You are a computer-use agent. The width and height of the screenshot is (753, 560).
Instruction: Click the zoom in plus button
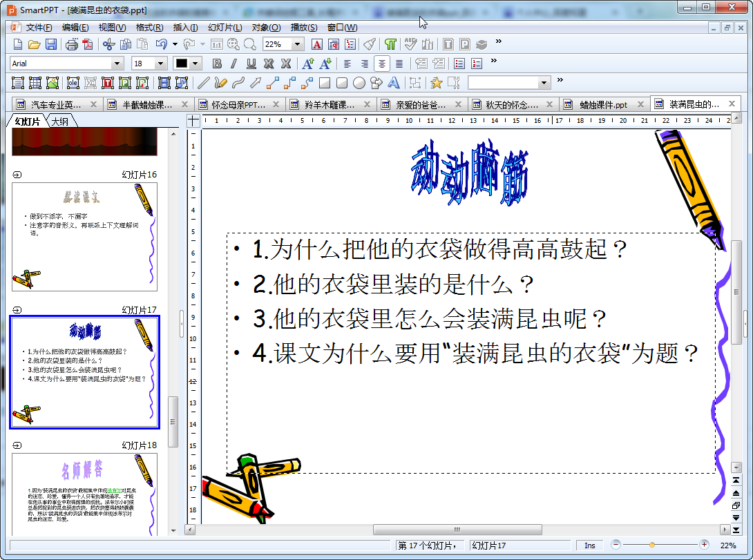704,545
